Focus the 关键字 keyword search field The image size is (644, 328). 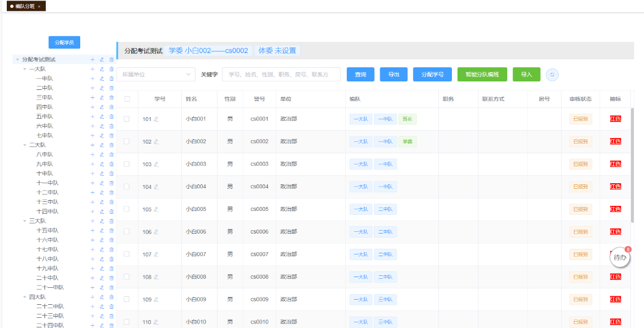point(281,75)
